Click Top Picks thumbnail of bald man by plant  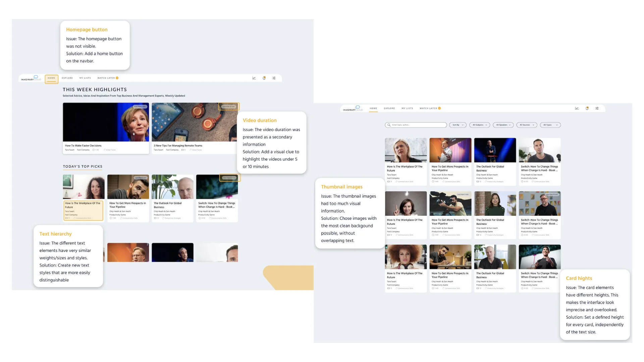173,187
